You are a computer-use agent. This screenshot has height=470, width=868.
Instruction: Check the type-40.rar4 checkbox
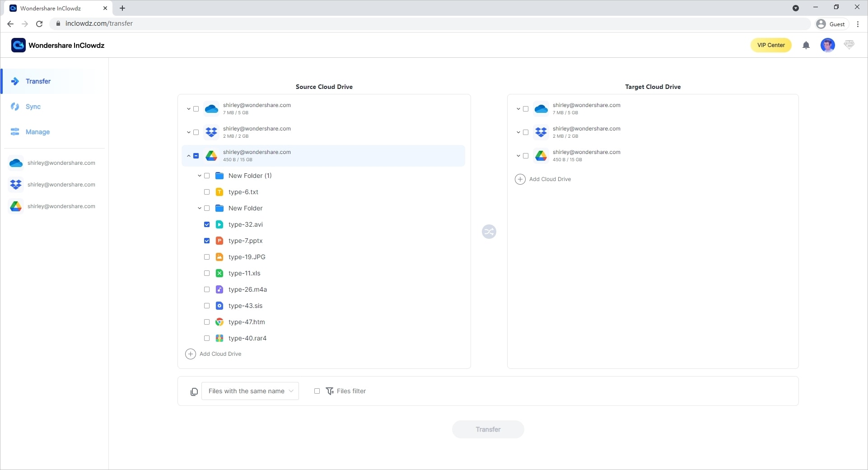click(207, 338)
